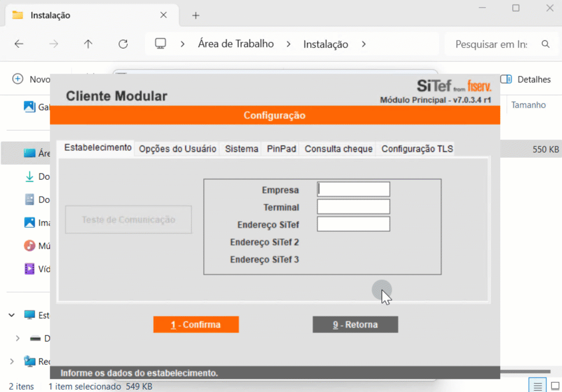Viewport: 562px width, 392px height.
Task: Open the Sistema tab
Action: point(241,149)
